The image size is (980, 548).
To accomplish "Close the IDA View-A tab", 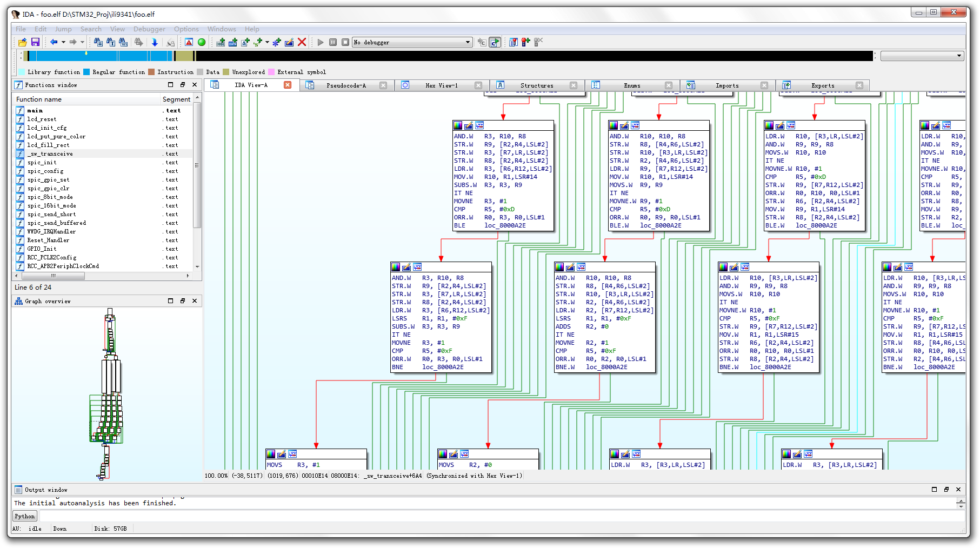I will click(288, 85).
